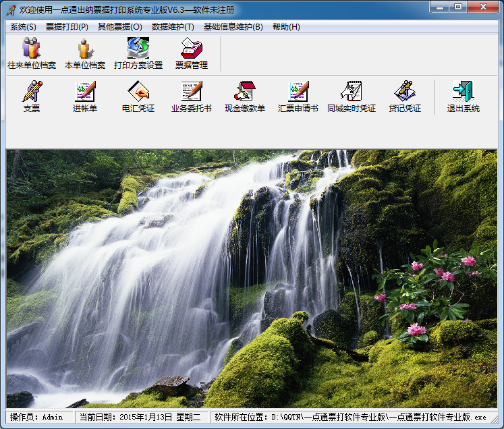Open the 票据管理 bill management icon
The height and width of the screenshot is (429, 504).
point(192,53)
